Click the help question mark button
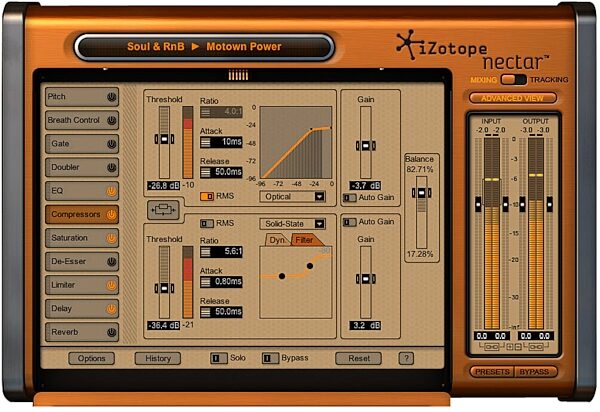Screen dimensions: 600x412 coord(406,359)
